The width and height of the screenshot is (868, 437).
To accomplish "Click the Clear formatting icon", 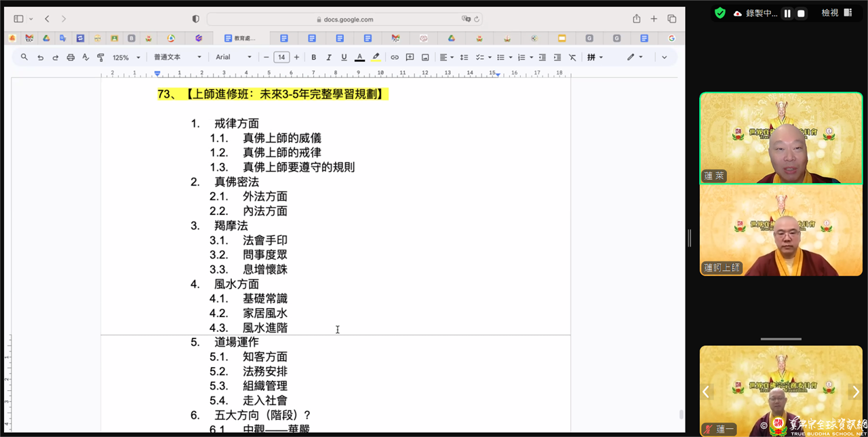I will click(572, 58).
